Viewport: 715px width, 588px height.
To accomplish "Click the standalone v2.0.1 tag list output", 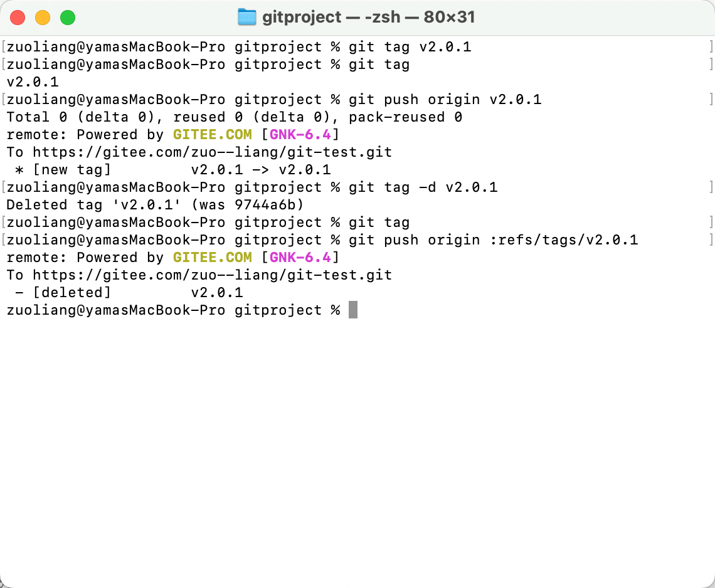I will pyautogui.click(x=33, y=82).
